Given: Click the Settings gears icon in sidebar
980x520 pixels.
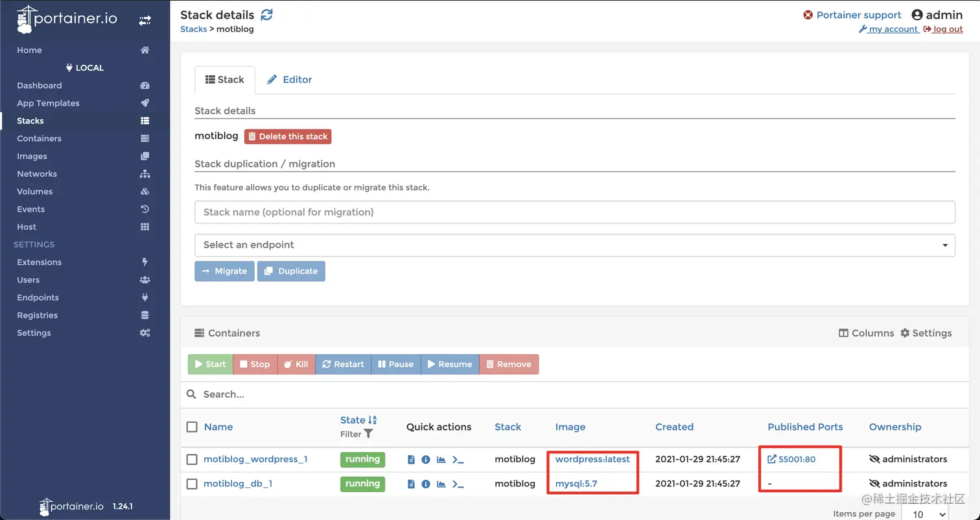Looking at the screenshot, I should (x=145, y=333).
